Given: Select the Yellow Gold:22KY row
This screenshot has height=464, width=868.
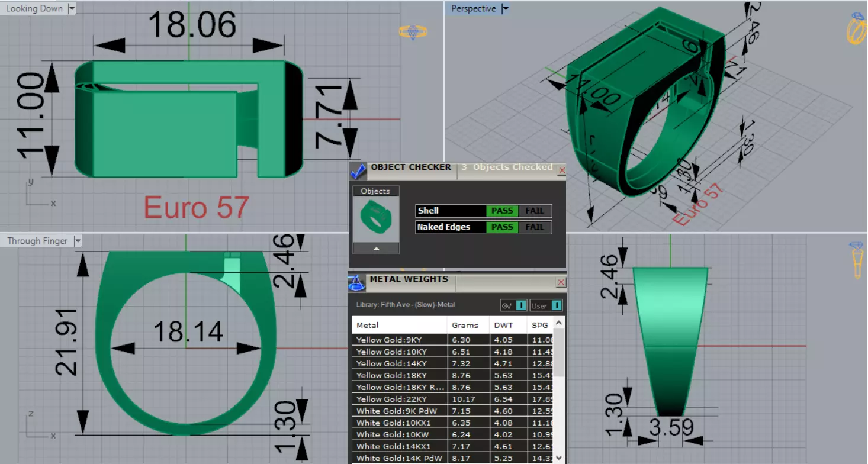Looking at the screenshot, I should tap(452, 399).
